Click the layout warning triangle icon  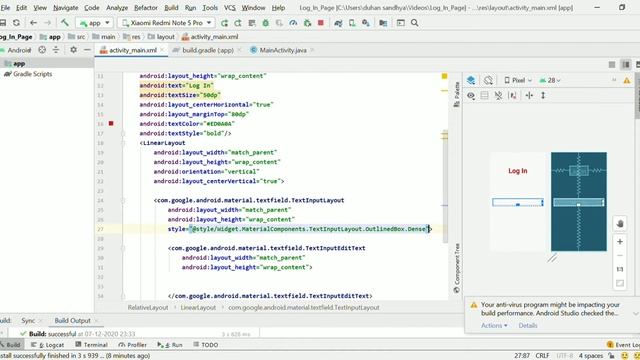[627, 80]
